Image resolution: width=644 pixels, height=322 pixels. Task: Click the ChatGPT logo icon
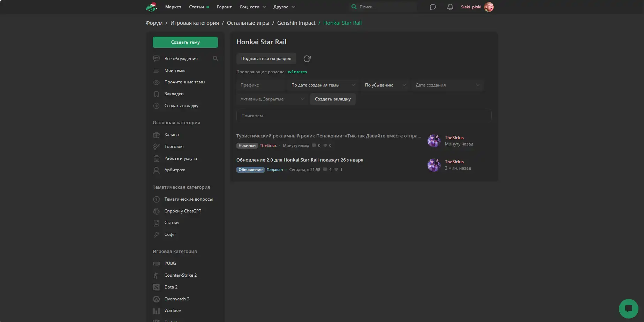157,211
